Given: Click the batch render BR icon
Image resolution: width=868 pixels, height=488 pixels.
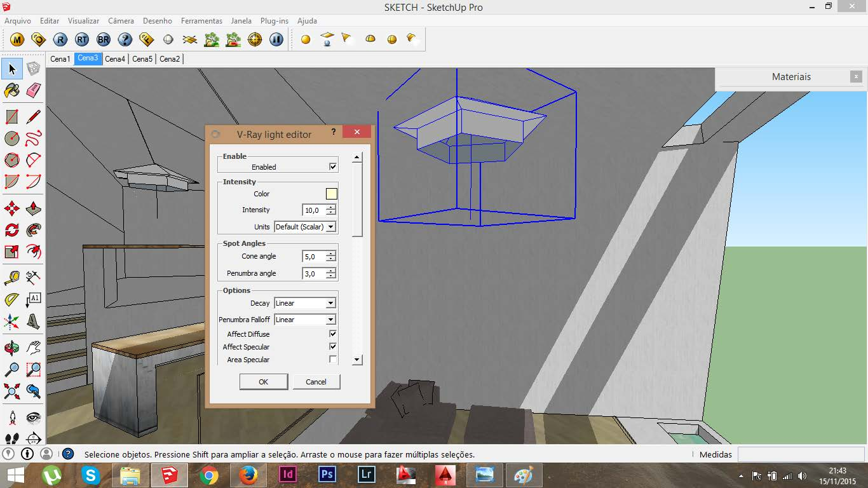Looking at the screenshot, I should tap(104, 39).
